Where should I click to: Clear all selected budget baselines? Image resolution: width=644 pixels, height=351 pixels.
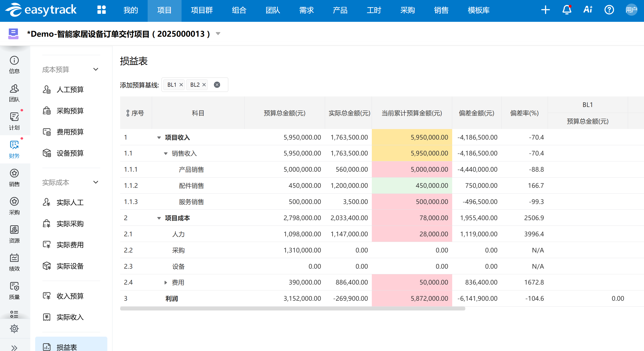[x=217, y=85]
